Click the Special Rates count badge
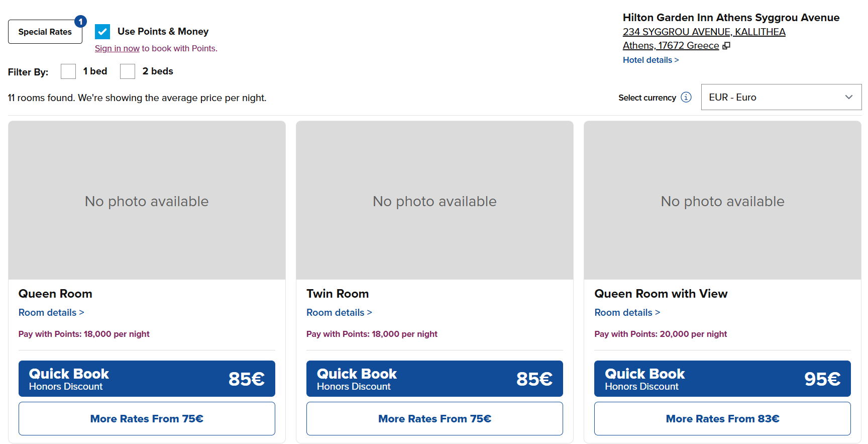The height and width of the screenshot is (444, 868). 80,22
